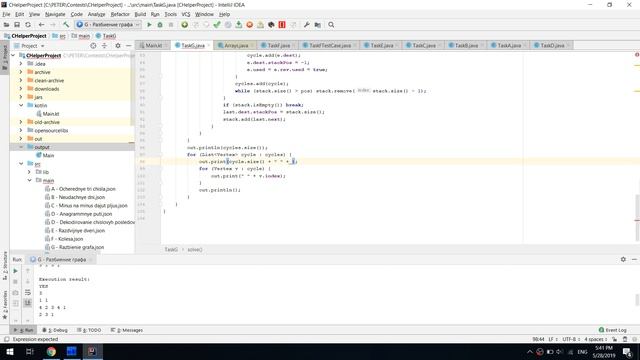Click the collapse all icon in Project panel
The height and width of the screenshot is (360, 640).
coord(104,46)
